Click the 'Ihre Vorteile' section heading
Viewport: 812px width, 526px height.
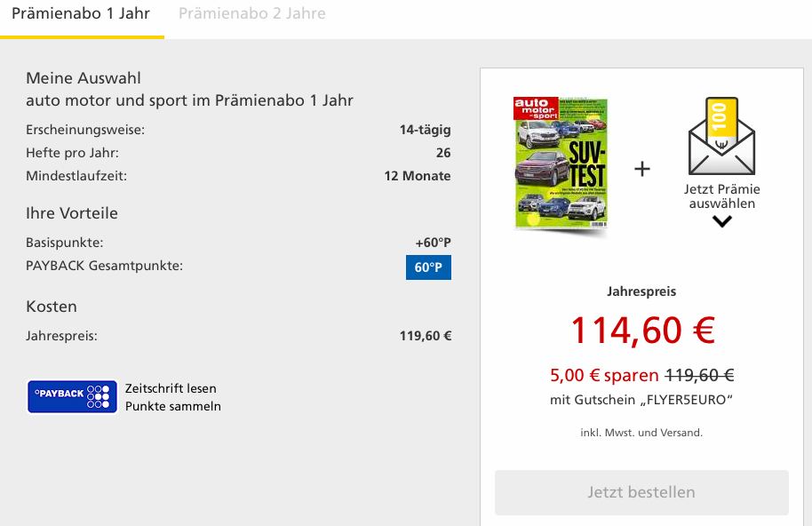click(x=72, y=213)
